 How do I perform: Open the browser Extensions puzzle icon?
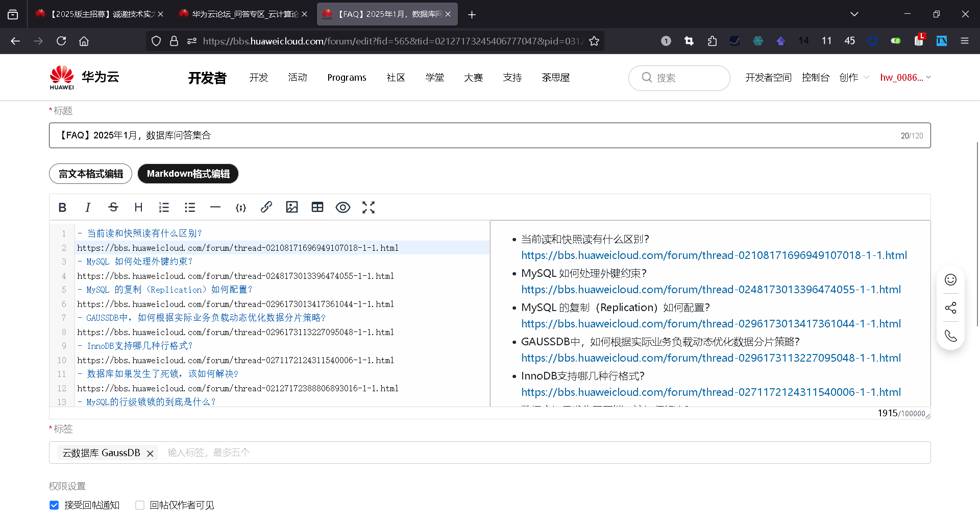pyautogui.click(x=712, y=41)
